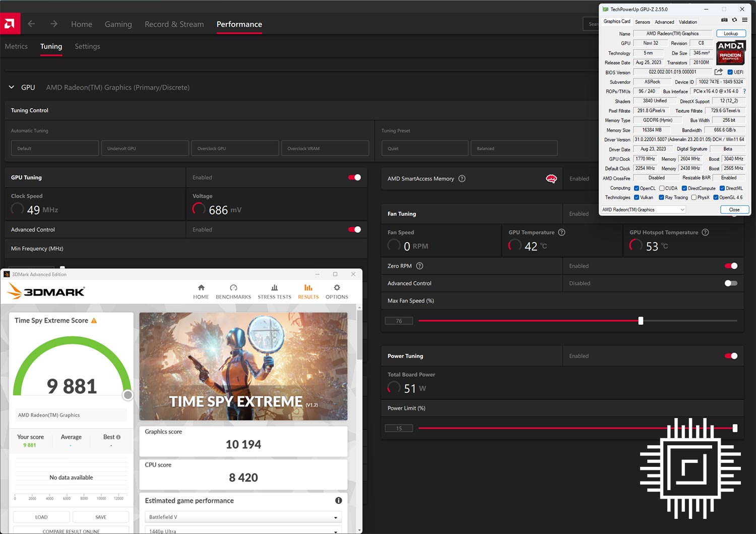Image resolution: width=756 pixels, height=534 pixels.
Task: Open the GPU-Z Sensors tab
Action: click(642, 22)
